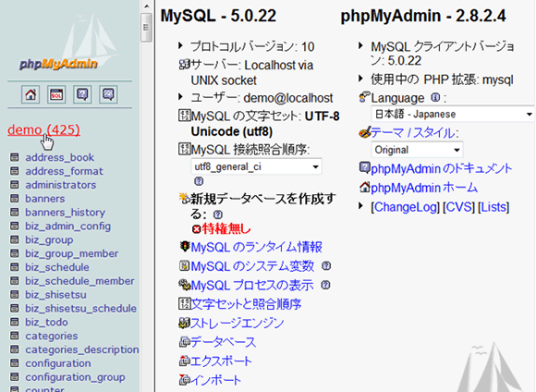536x392 pixels.
Task: Open phpMyAdmin documentation icon in sidebar
Action: [x=82, y=94]
